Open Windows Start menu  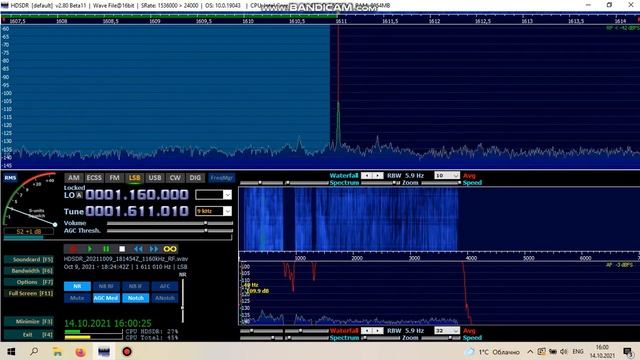coord(11,351)
